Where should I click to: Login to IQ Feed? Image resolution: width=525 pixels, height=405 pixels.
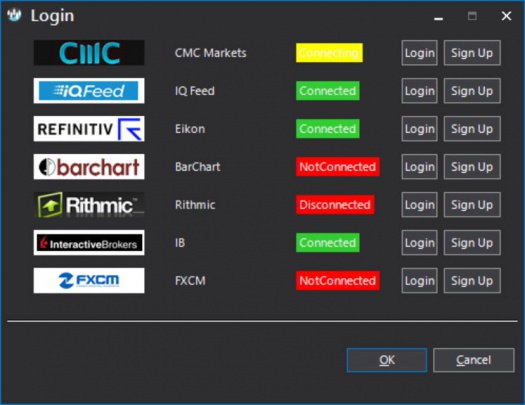pos(420,91)
